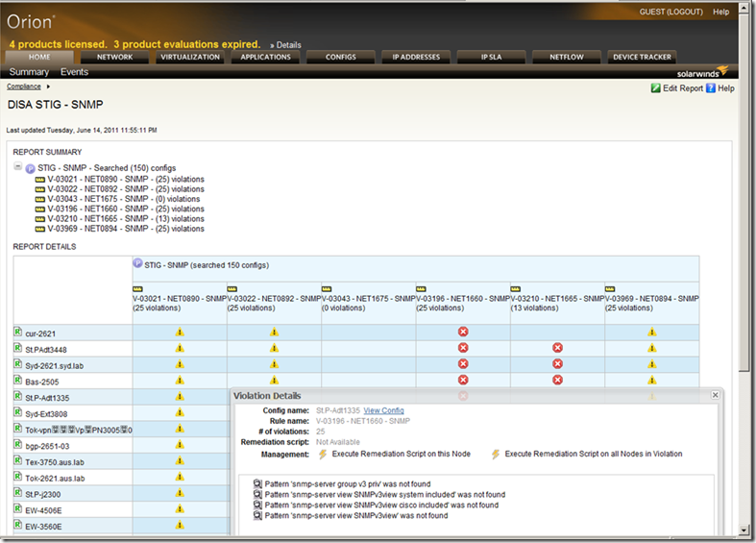Click the report icon beside Tex-3750.aus.lab

(x=18, y=460)
